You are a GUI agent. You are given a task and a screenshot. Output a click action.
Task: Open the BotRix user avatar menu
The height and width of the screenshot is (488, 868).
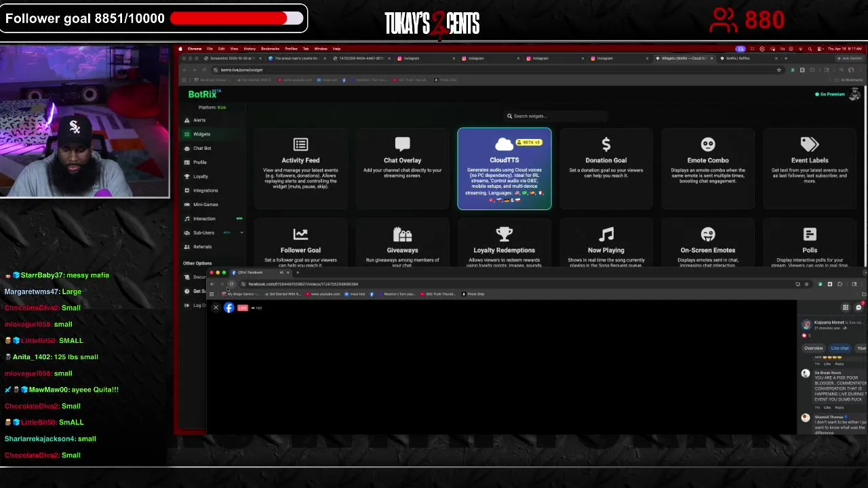point(854,94)
